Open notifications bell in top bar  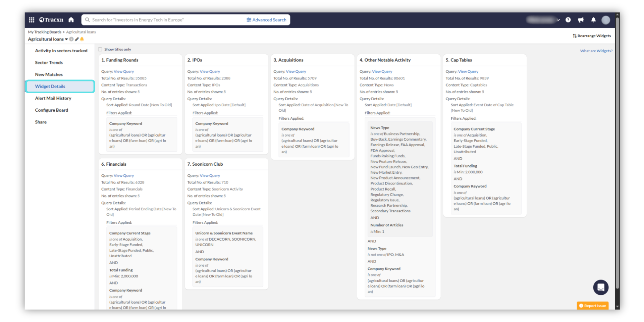tap(593, 20)
